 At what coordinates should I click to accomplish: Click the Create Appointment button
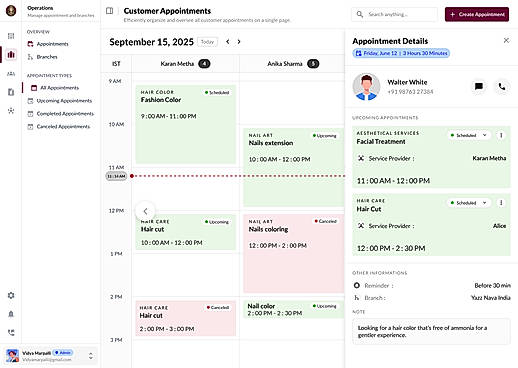coord(477,14)
